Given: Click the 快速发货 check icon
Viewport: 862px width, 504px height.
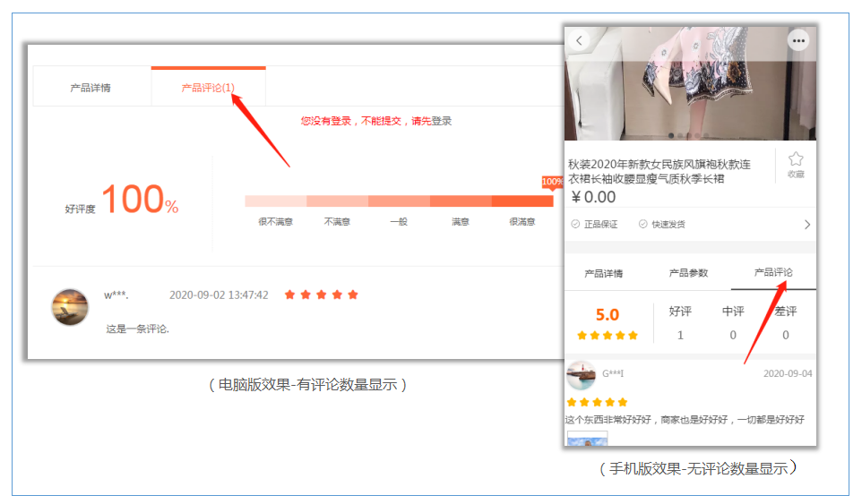Looking at the screenshot, I should [x=642, y=224].
